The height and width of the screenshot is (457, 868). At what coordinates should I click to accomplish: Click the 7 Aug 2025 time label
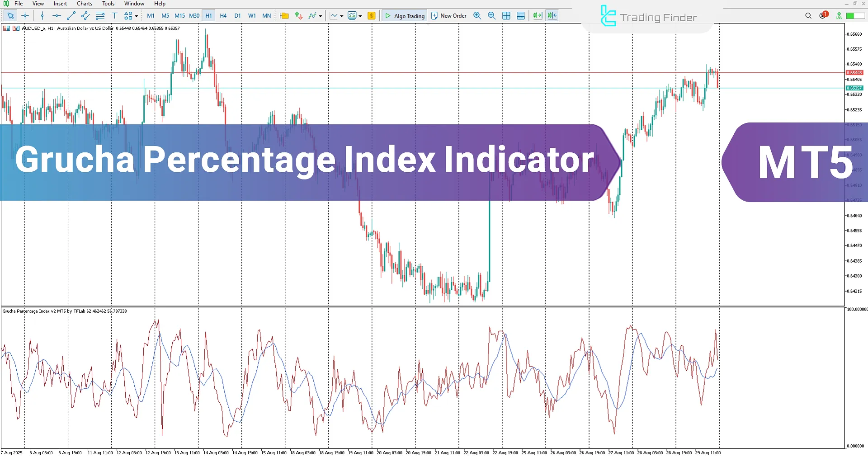point(12,452)
